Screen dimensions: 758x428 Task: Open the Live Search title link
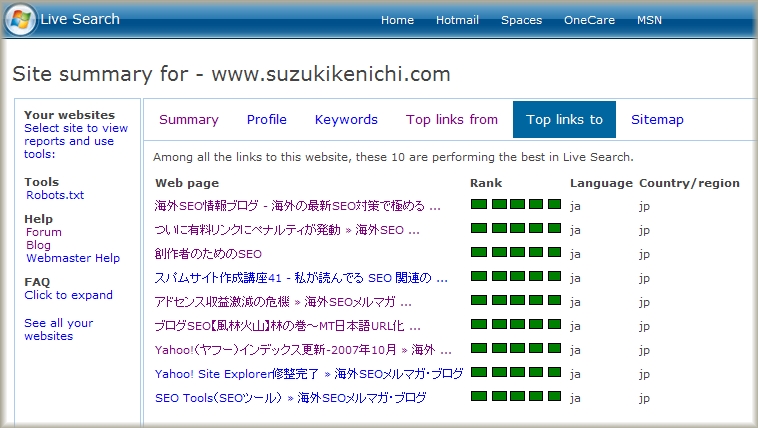pyautogui.click(x=80, y=19)
